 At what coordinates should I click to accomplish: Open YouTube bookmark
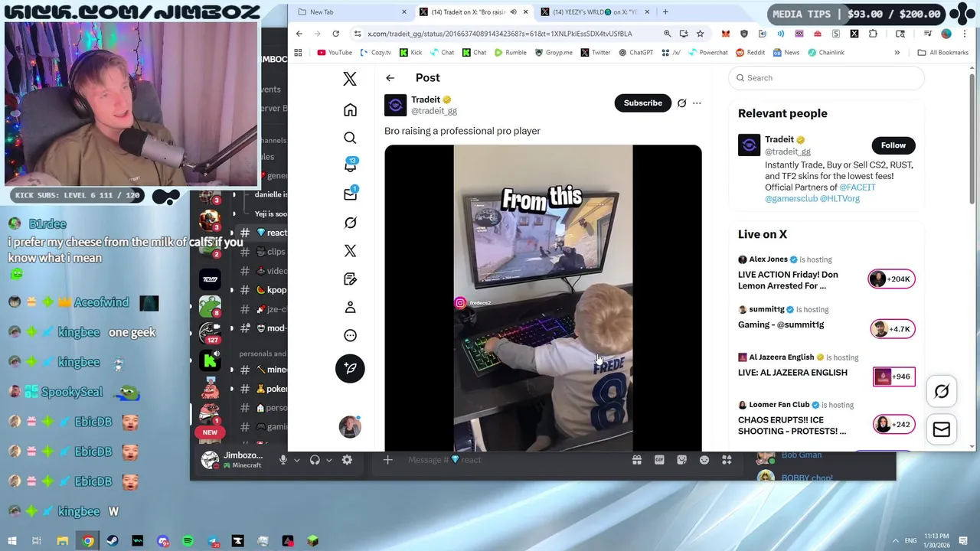click(335, 53)
